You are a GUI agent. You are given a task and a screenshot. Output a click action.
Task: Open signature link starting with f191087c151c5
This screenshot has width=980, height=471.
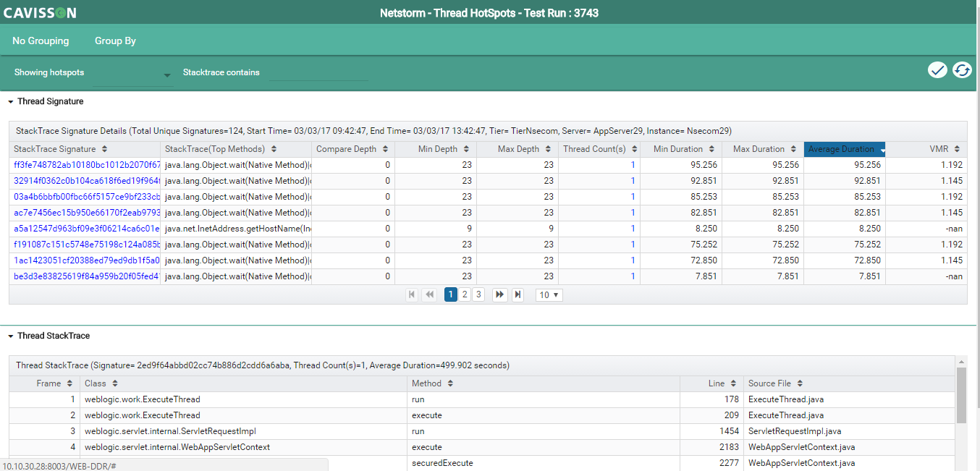tap(86, 245)
